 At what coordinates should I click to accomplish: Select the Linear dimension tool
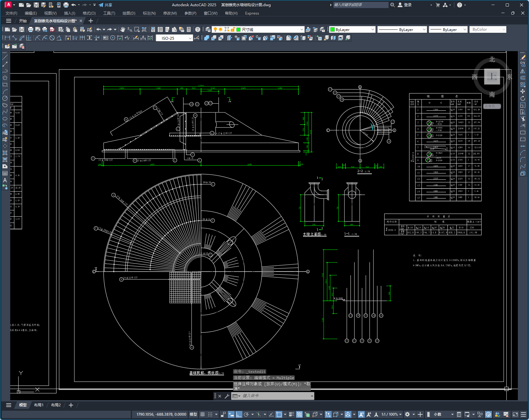tap(7, 38)
